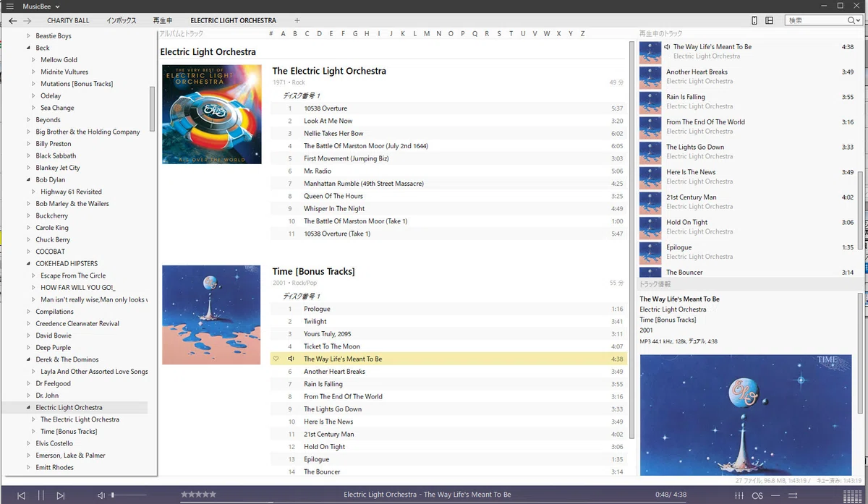Screen dimensions: 868x504
Task: Toggle the repeat mode dash icon
Action: [x=775, y=495]
